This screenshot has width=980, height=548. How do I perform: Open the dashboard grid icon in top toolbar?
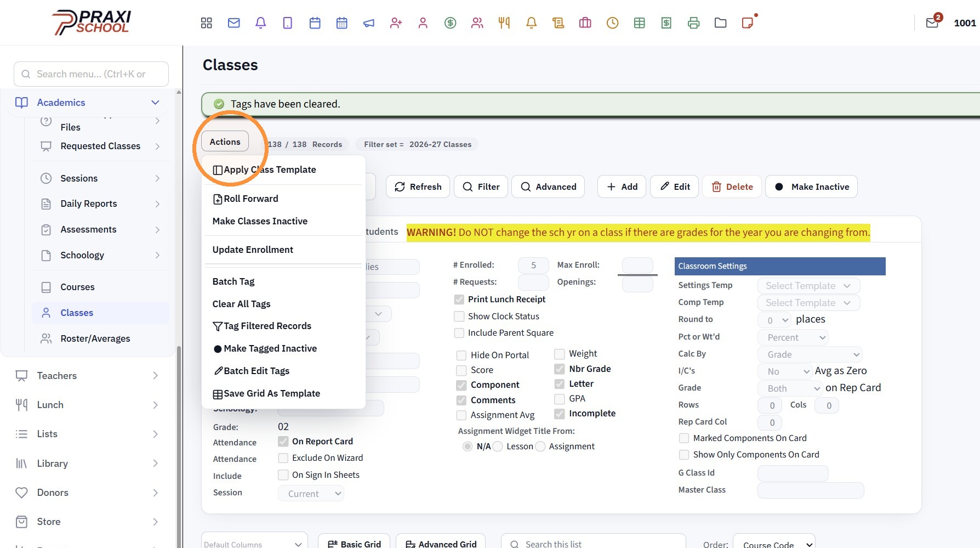[206, 23]
